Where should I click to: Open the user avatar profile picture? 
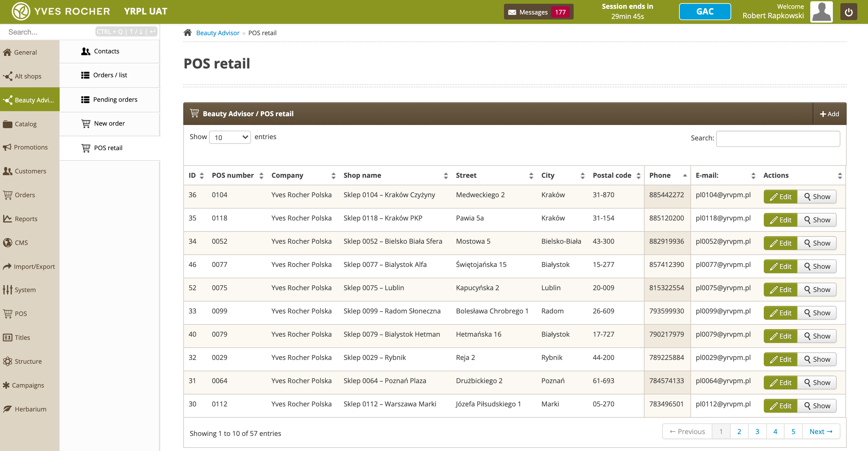(x=821, y=12)
